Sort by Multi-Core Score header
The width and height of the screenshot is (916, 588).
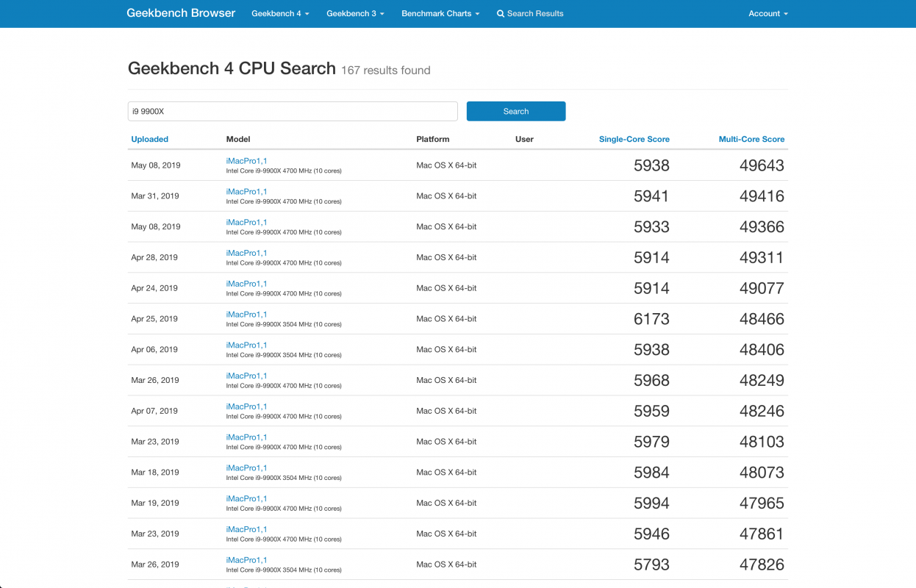pyautogui.click(x=751, y=139)
